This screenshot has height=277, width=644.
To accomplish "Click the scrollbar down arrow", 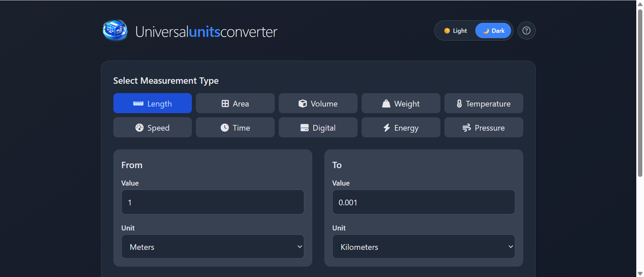I will 640,274.
